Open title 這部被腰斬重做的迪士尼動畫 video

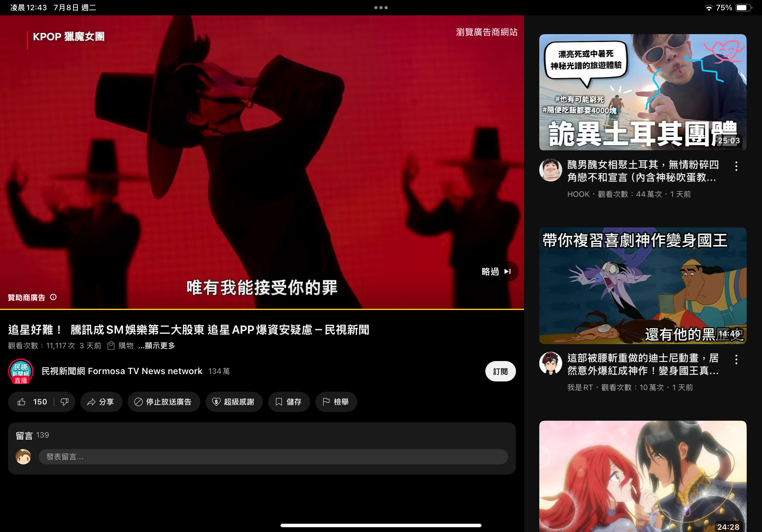(x=643, y=364)
